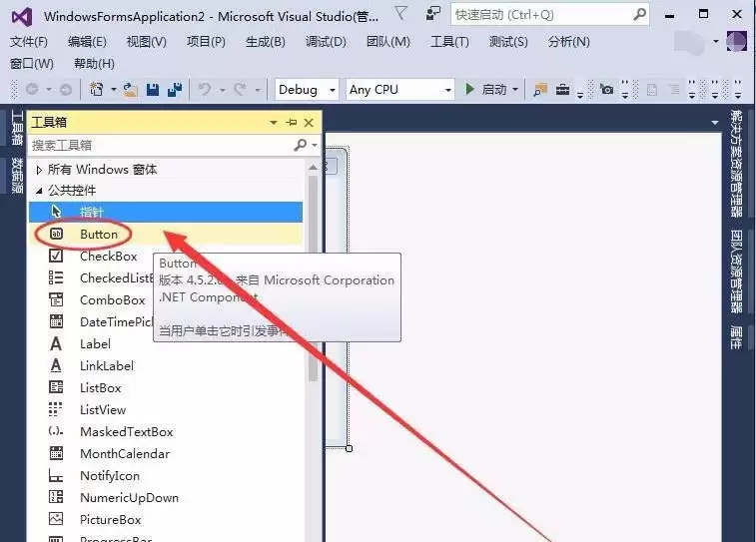Click the Save All toolbar icon
756x542 pixels.
pos(175,90)
